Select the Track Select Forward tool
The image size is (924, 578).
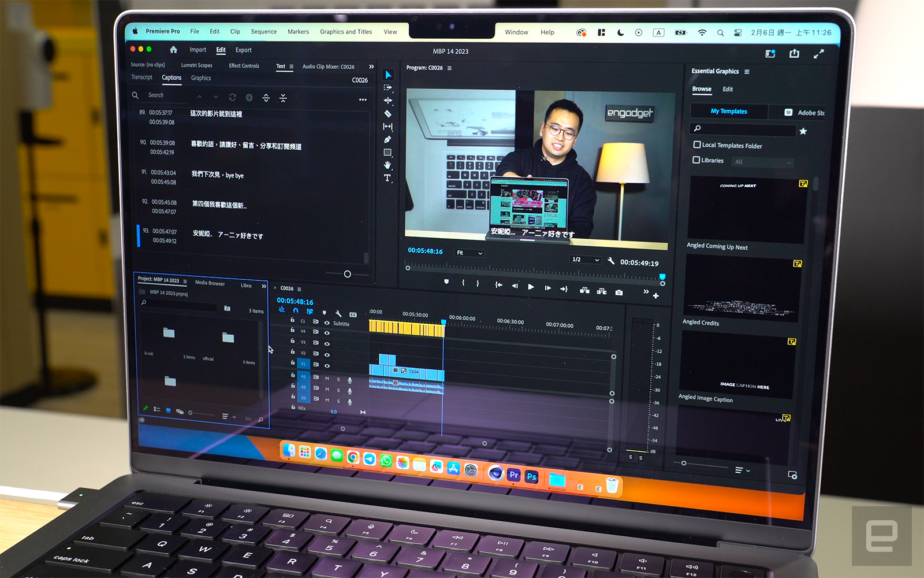388,87
